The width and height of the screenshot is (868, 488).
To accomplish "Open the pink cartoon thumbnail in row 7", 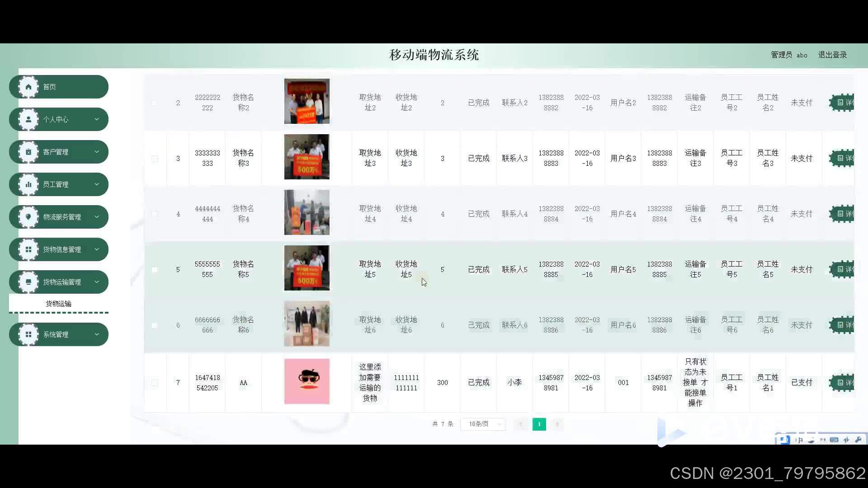I will (307, 381).
